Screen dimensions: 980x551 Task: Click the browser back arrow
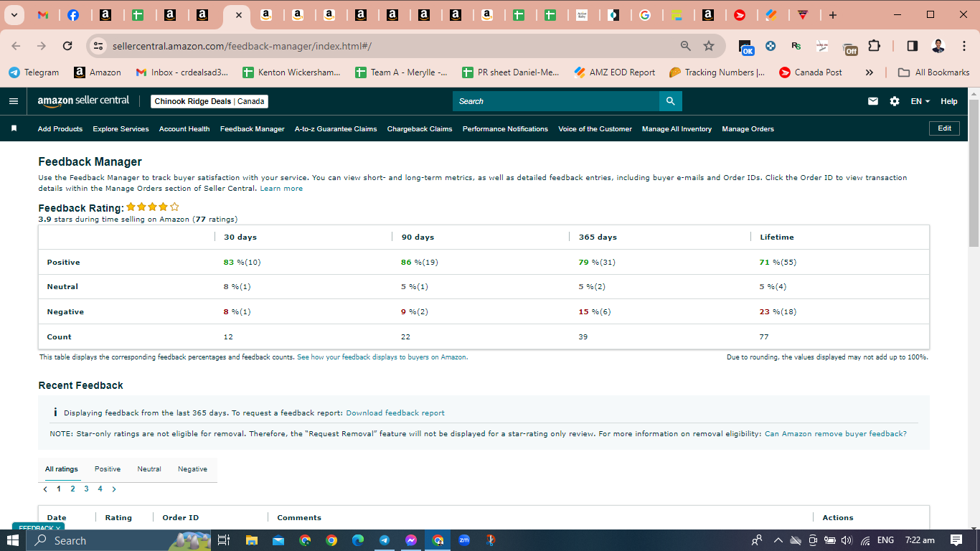click(17, 46)
